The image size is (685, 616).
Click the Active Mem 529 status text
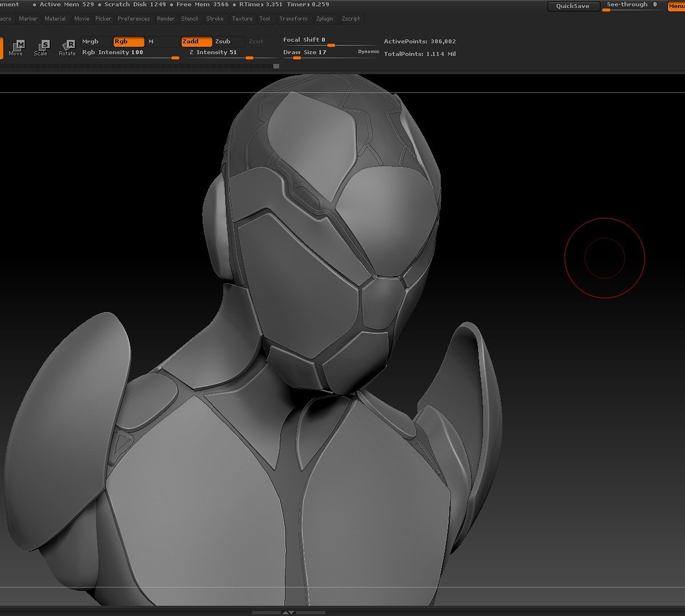(x=66, y=5)
